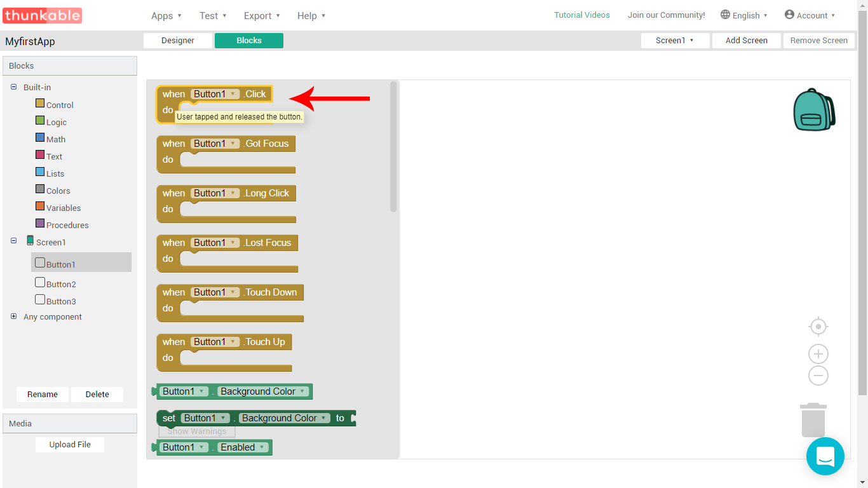Open the backpack icon in workspace

[x=813, y=110]
